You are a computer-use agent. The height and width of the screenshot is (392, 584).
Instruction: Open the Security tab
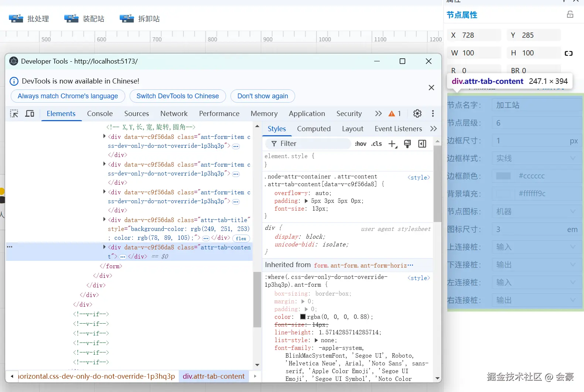(x=349, y=113)
